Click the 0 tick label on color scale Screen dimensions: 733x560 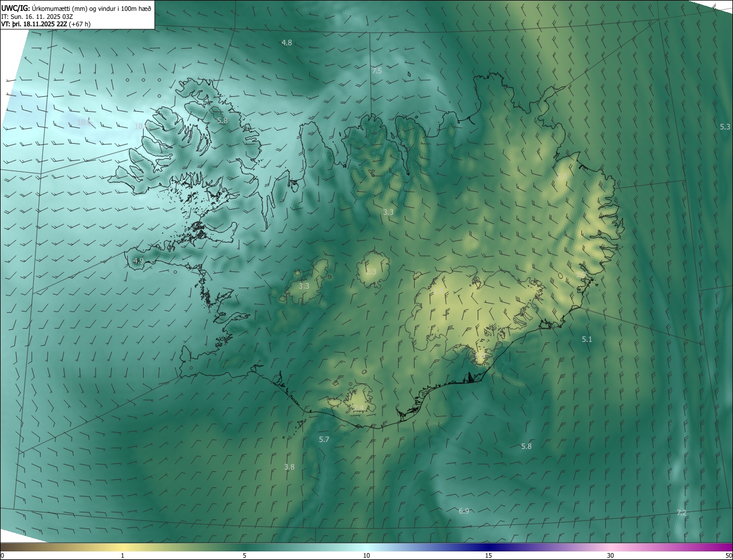2,555
